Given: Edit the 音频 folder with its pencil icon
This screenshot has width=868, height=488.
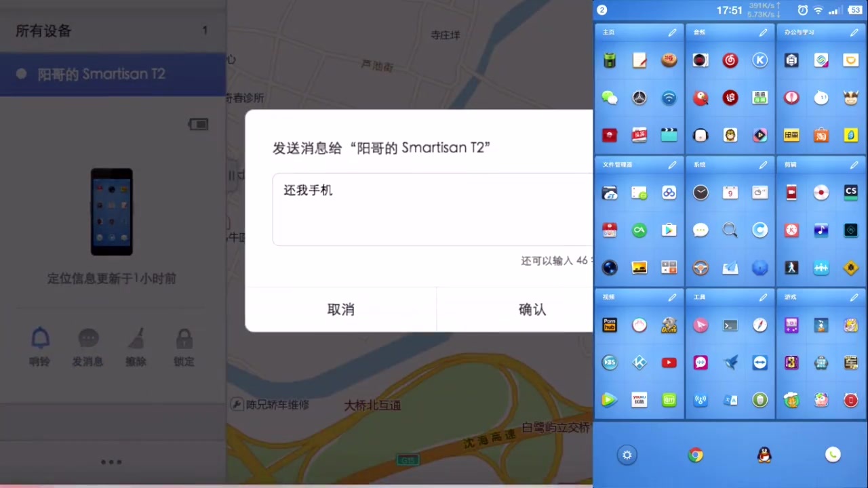Looking at the screenshot, I should [763, 33].
